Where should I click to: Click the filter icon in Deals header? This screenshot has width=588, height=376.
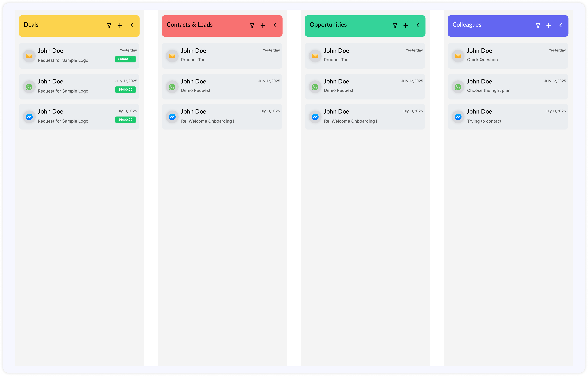(x=109, y=25)
